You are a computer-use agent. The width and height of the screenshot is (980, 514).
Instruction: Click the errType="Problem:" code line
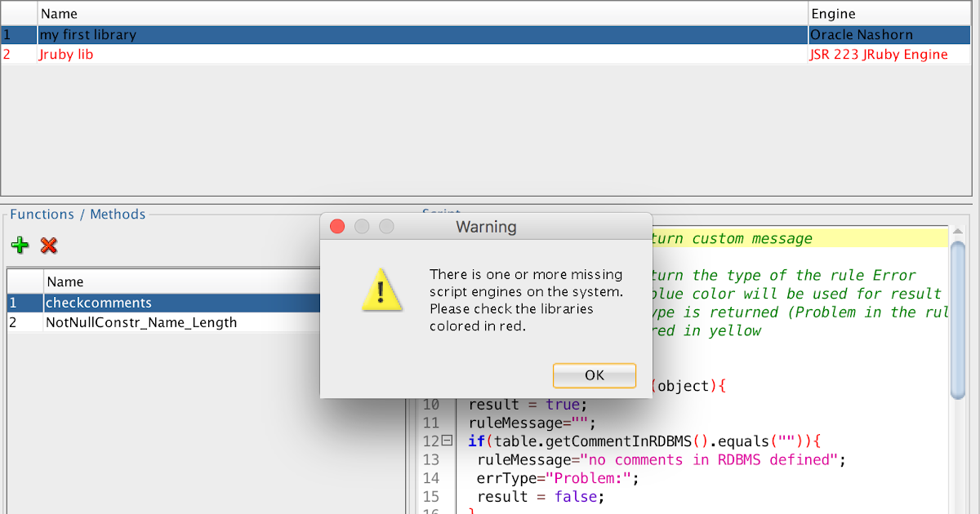555,478
